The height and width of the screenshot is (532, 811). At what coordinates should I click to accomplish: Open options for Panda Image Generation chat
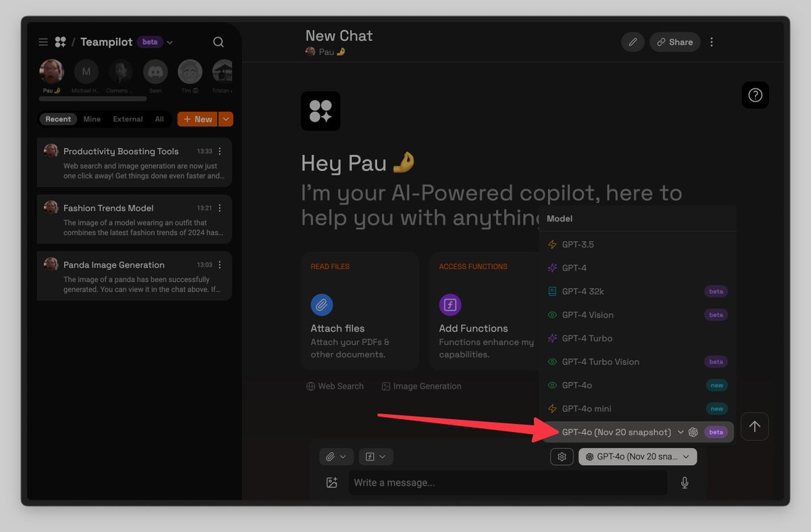click(x=220, y=265)
